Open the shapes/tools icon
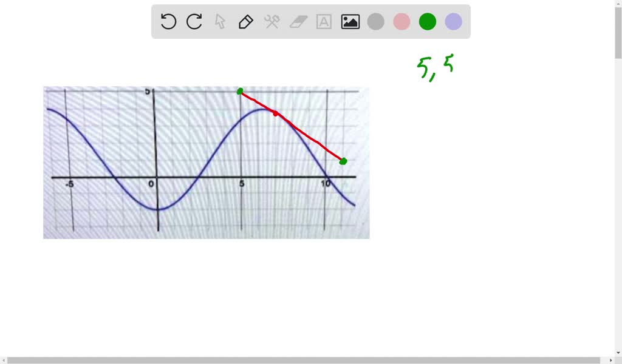The image size is (622, 364). 272,21
